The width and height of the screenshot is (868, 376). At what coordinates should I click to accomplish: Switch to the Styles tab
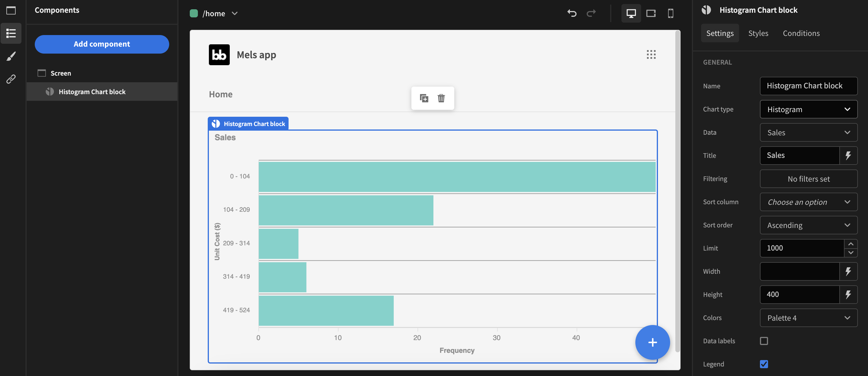(x=758, y=33)
